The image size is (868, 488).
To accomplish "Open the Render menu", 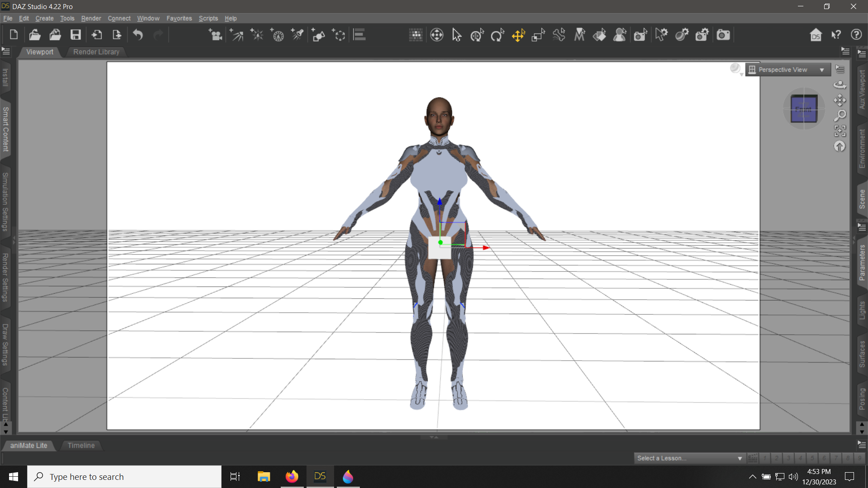I will tap(91, 19).
